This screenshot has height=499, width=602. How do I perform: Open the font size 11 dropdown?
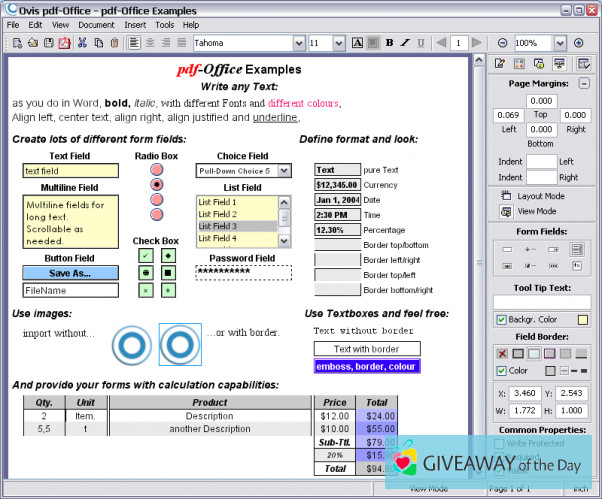pos(340,43)
